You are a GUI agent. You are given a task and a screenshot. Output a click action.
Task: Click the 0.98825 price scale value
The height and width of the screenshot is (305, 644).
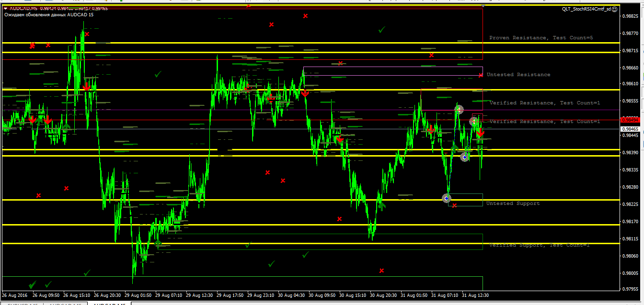[630, 16]
